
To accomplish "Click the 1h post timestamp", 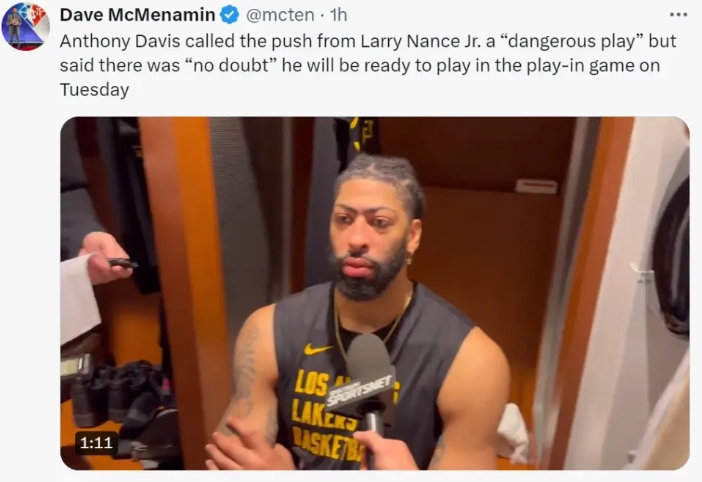I will click(x=338, y=15).
